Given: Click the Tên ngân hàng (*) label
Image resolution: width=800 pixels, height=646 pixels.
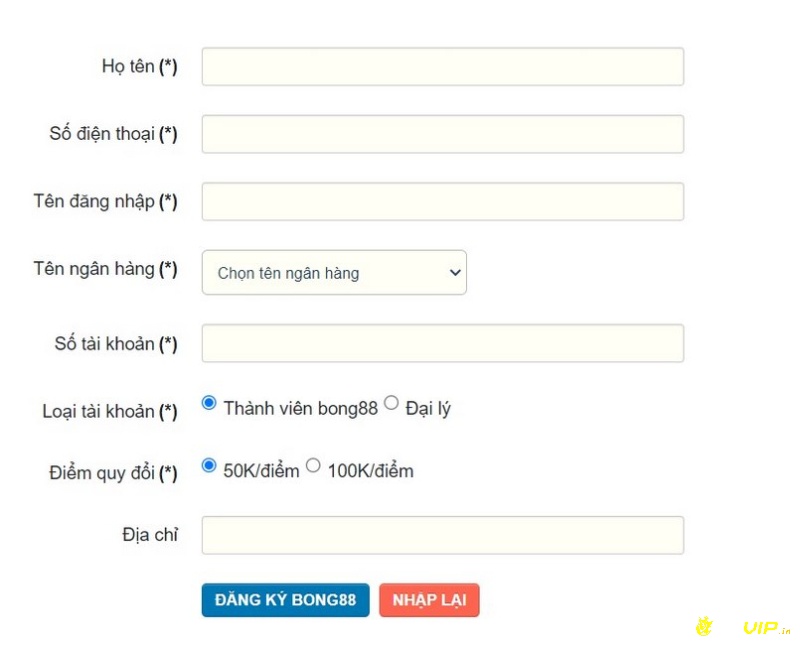Looking at the screenshot, I should [105, 269].
